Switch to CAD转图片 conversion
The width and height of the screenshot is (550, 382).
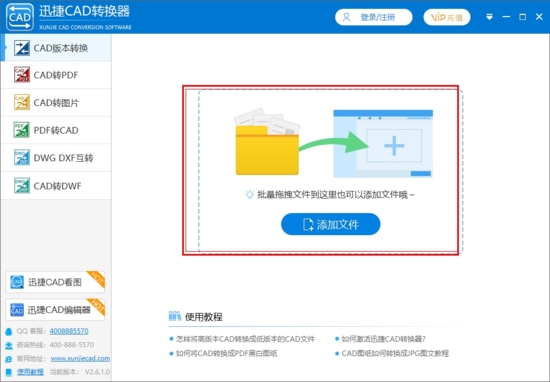[x=56, y=102]
